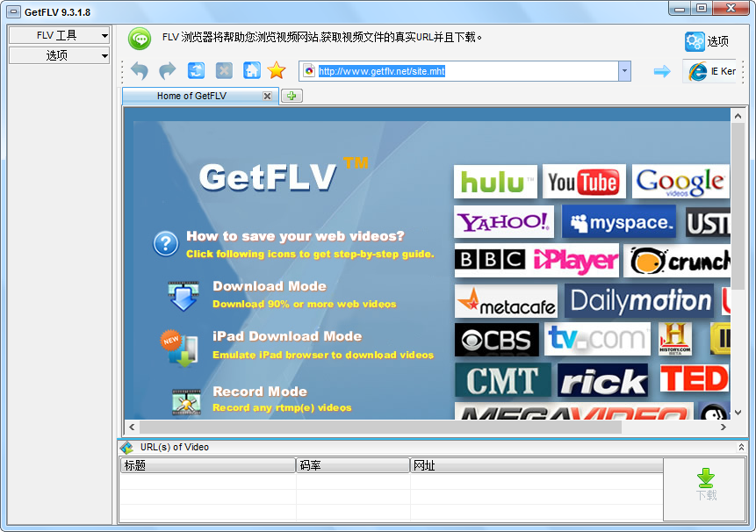Click the green 下载 download button
This screenshot has width=756, height=532.
pyautogui.click(x=706, y=485)
